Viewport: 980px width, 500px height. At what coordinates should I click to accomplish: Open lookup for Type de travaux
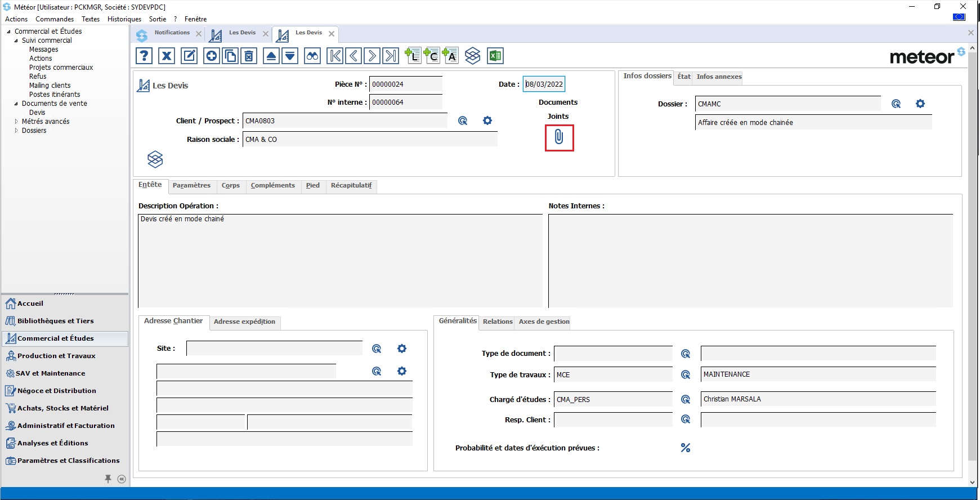click(686, 374)
